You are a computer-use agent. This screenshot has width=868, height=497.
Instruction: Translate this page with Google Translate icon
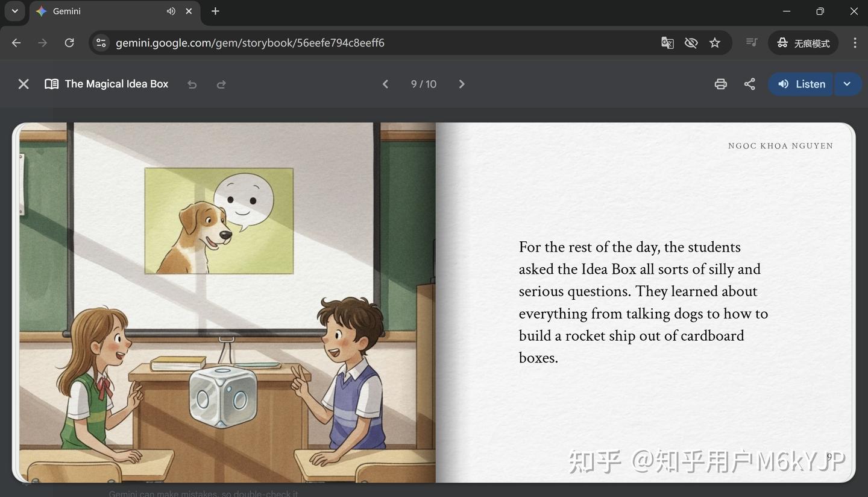[x=667, y=43]
